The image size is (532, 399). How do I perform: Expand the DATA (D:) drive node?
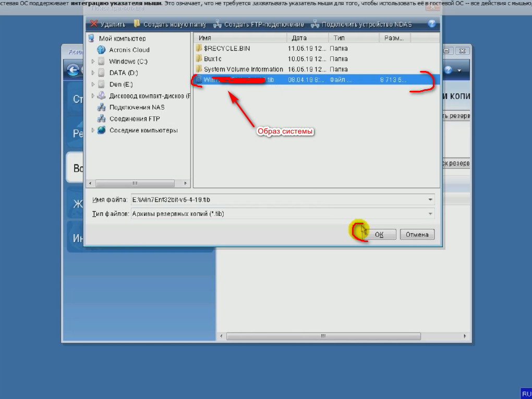[93, 73]
